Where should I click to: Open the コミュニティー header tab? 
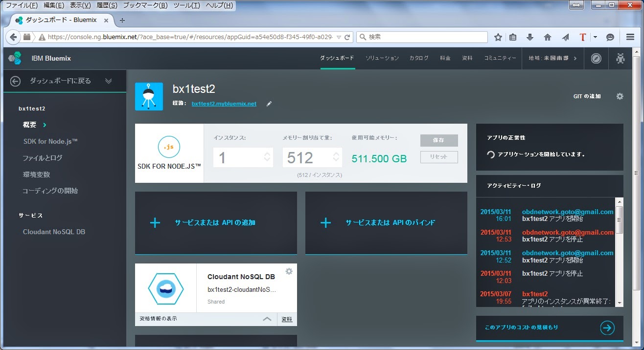(x=500, y=58)
